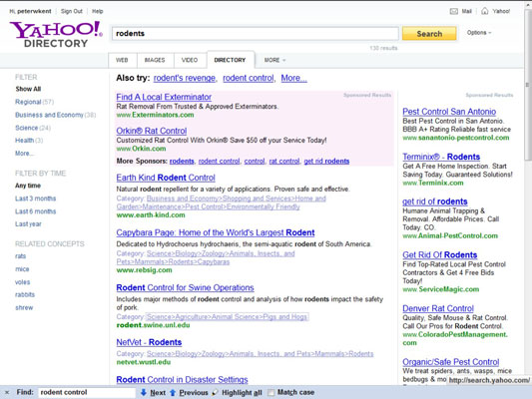Viewport: 532px width, 399px height.
Task: Try 'rodent's revenge' suggestion
Action: (x=185, y=78)
